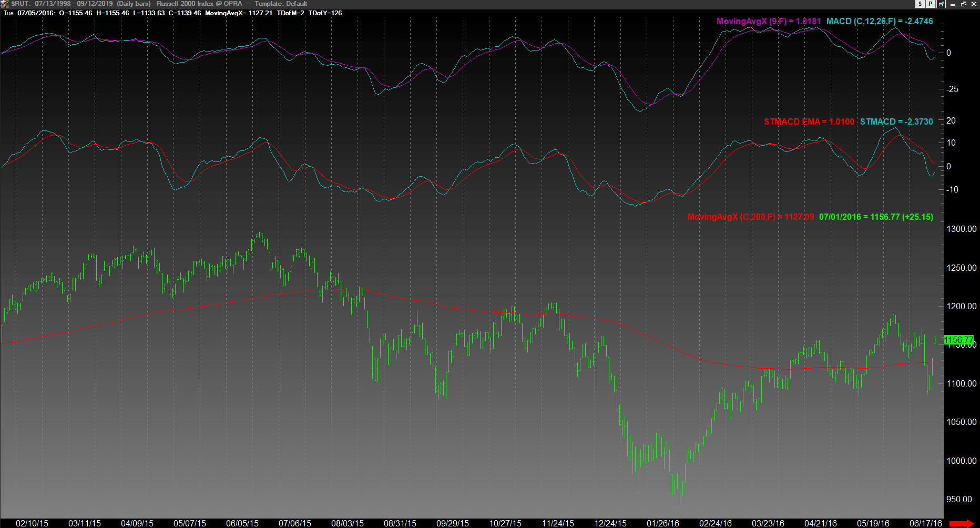Click the S symbol-link button
This screenshot has width=980, height=528.
coord(920,4)
